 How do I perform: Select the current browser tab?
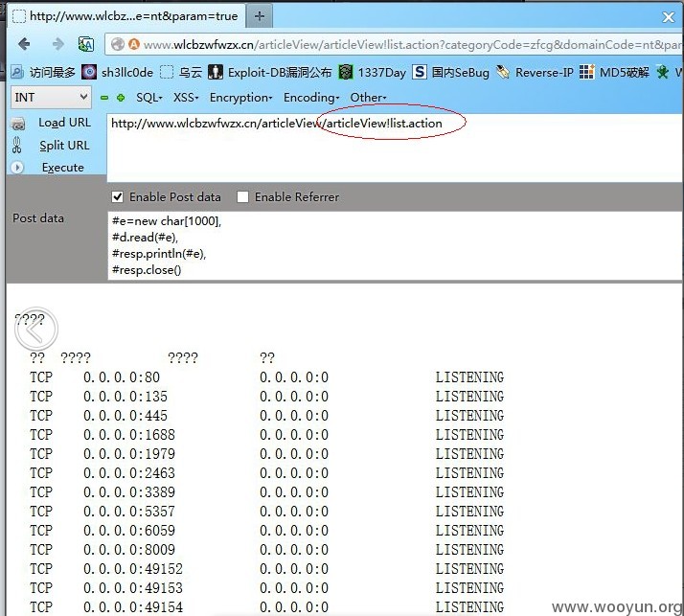click(x=127, y=16)
